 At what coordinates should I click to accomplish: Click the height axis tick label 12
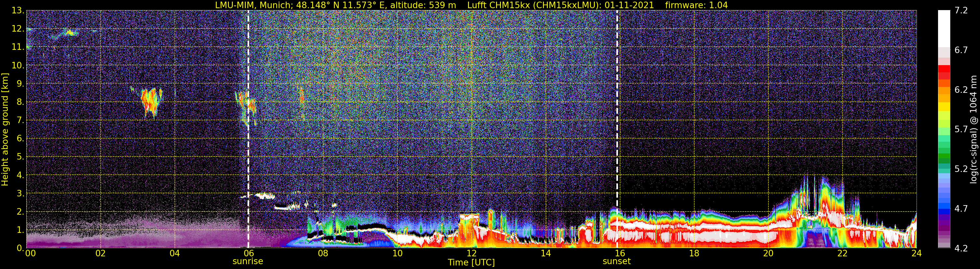tap(18, 29)
